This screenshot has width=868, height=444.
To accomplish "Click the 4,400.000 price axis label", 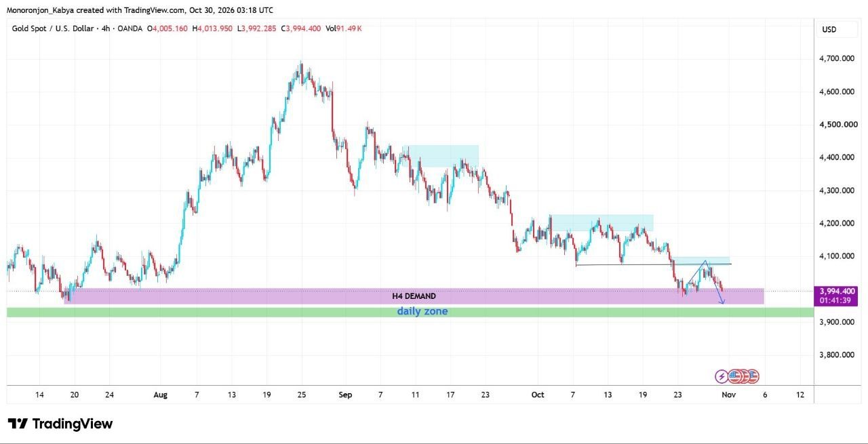I will click(837, 157).
